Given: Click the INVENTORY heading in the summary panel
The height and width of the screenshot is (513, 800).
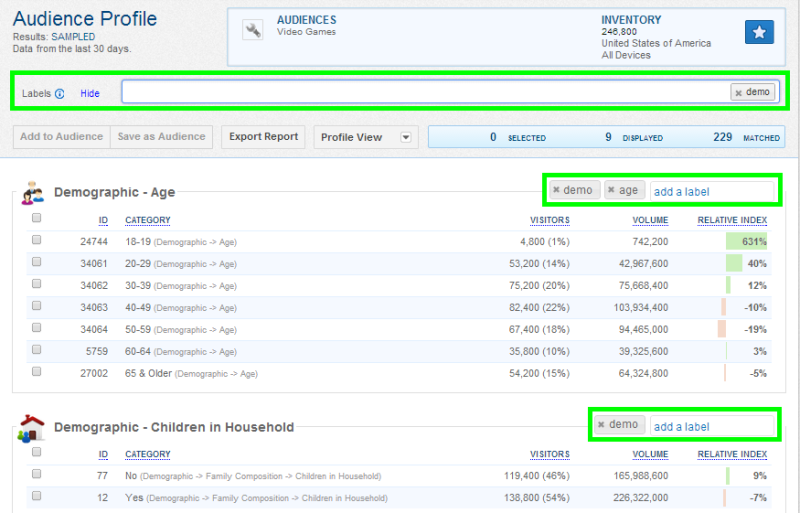Looking at the screenshot, I should click(x=631, y=20).
